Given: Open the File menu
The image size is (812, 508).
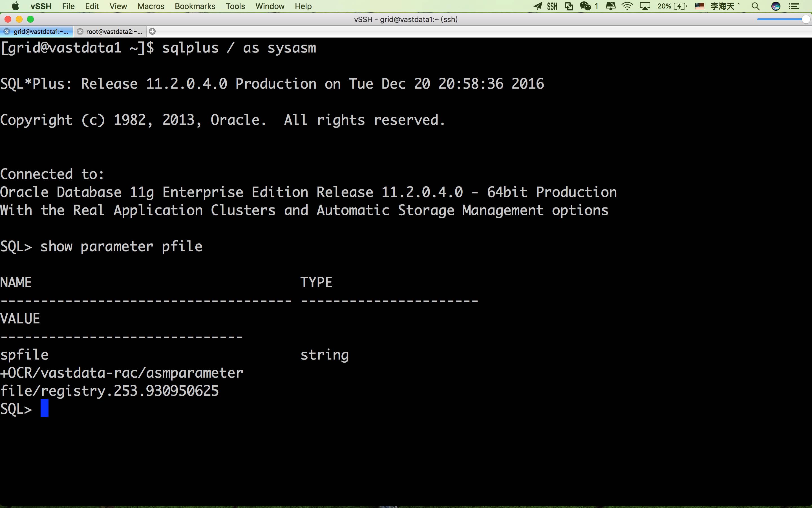Looking at the screenshot, I should click(69, 6).
